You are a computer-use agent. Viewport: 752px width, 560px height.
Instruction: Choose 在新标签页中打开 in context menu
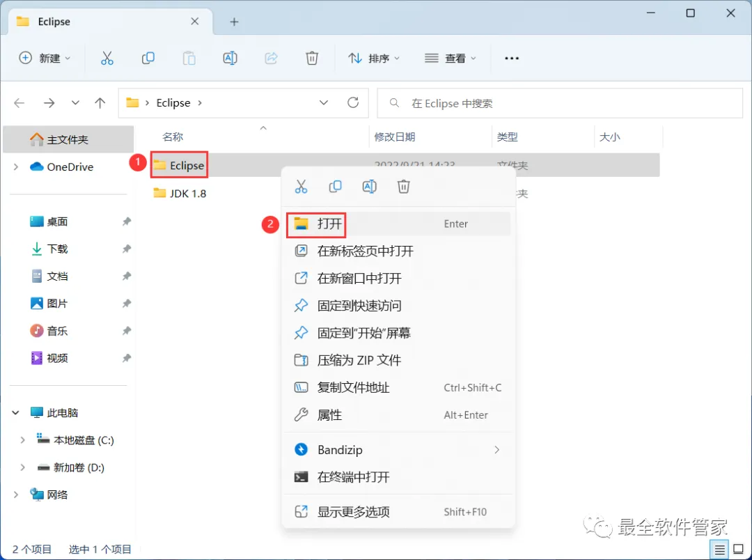click(x=398, y=251)
